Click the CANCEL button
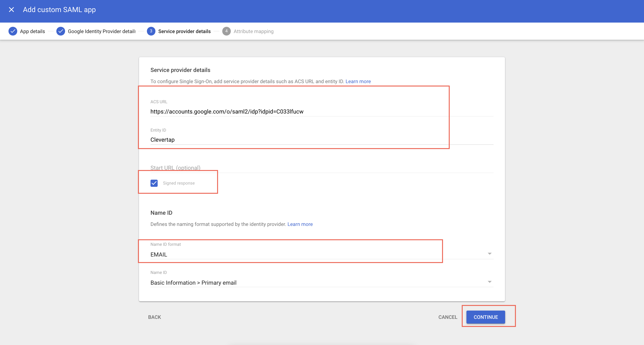 [x=448, y=317]
